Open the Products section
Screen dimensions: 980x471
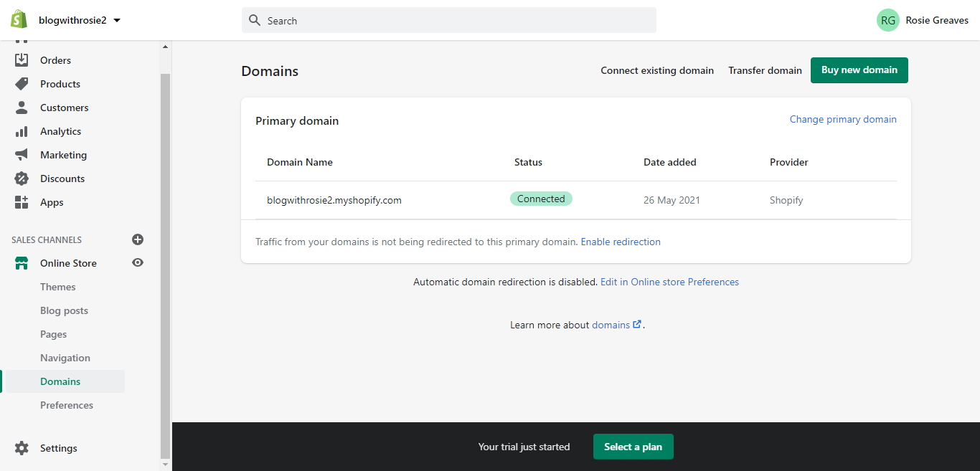pyautogui.click(x=60, y=84)
